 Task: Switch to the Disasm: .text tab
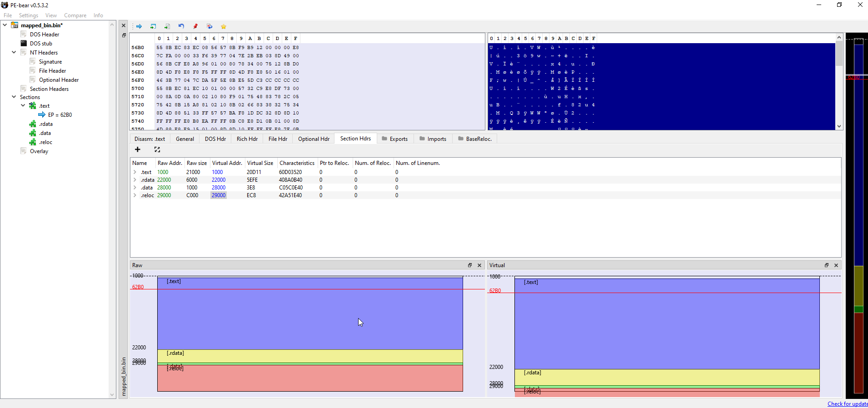pos(150,139)
